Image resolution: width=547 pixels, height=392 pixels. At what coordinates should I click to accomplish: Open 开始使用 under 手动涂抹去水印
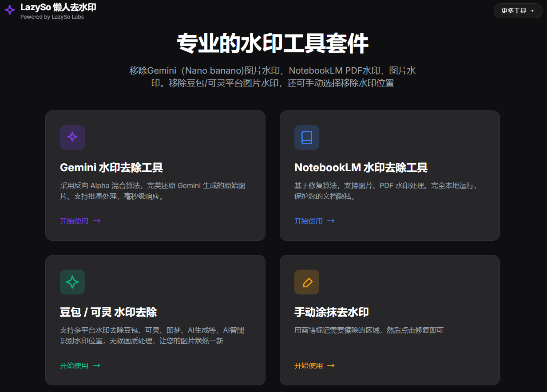(308, 365)
